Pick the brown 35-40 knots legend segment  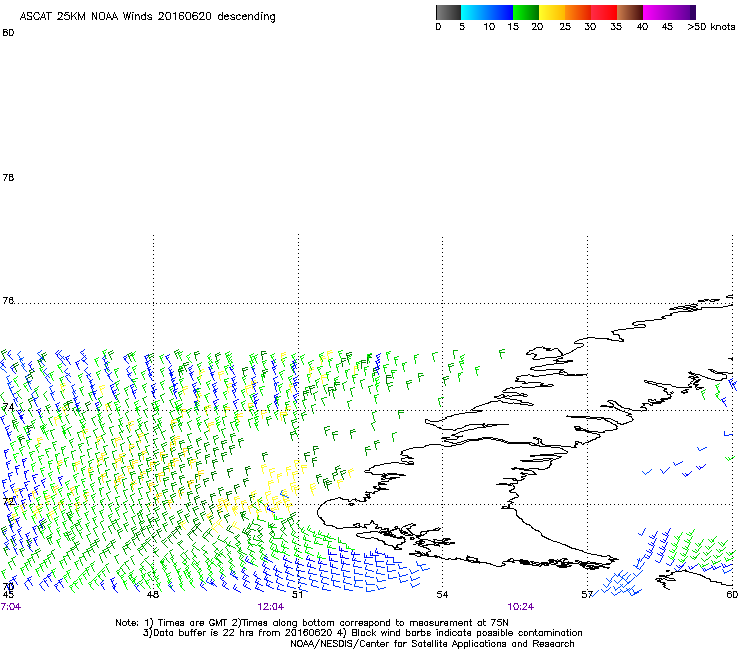pyautogui.click(x=630, y=12)
